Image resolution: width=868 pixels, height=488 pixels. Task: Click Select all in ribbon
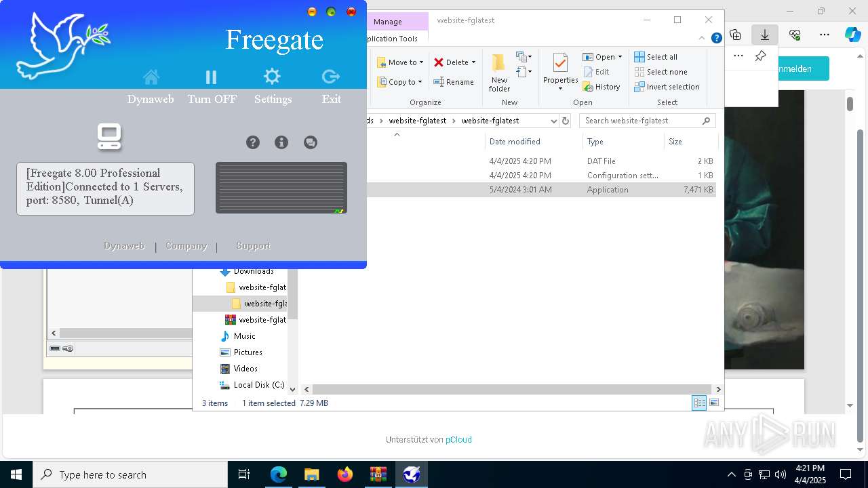(x=656, y=57)
